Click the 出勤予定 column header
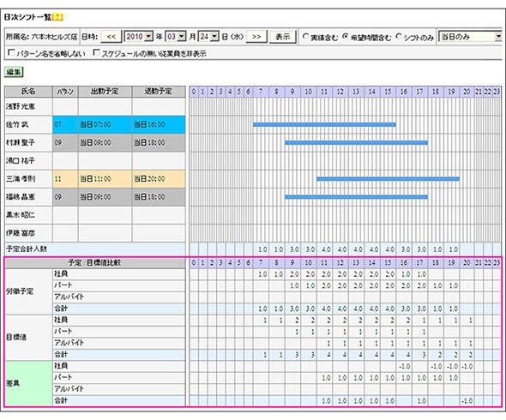 click(x=105, y=92)
